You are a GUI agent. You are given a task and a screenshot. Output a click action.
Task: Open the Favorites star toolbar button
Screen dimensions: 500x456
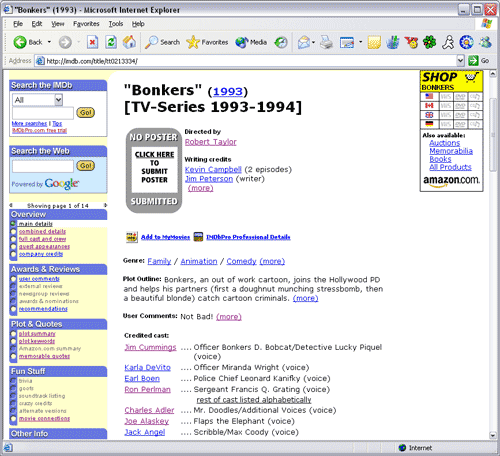click(x=207, y=42)
